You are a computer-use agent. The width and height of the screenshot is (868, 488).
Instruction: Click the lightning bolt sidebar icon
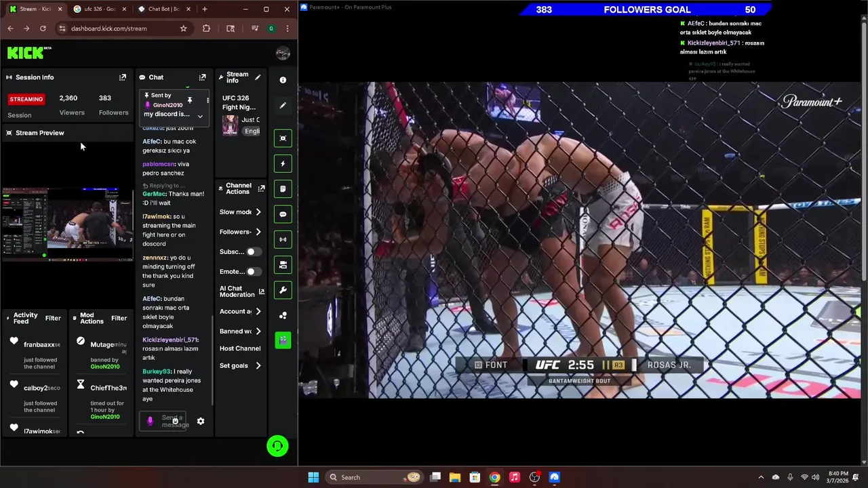point(283,163)
